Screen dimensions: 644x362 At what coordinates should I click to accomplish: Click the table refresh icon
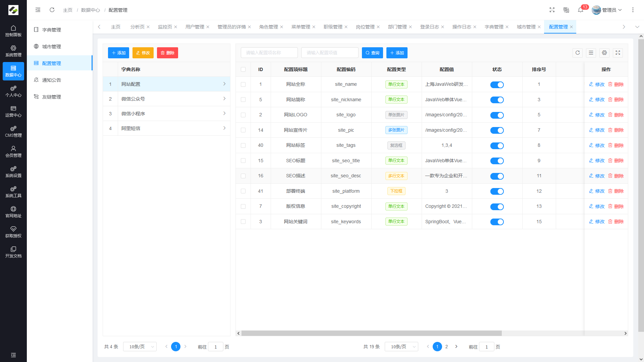pyautogui.click(x=578, y=53)
